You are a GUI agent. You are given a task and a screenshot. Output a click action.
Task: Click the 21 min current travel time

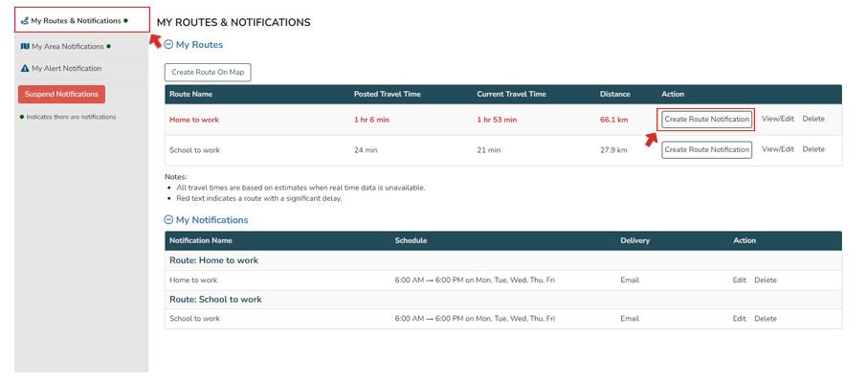point(489,150)
